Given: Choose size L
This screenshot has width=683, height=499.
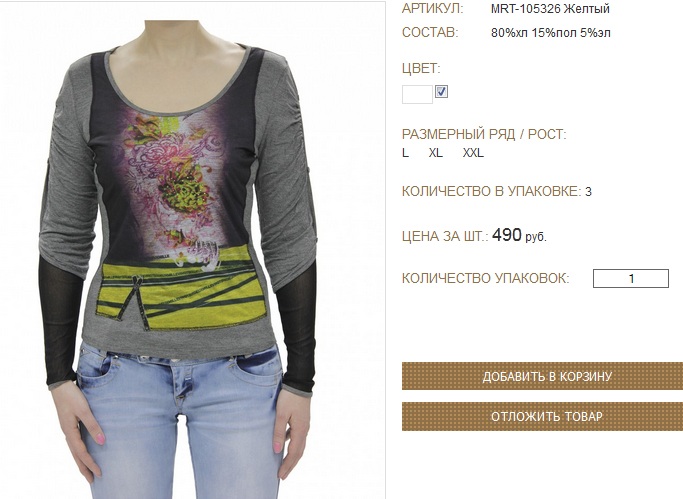Looking at the screenshot, I should point(406,153).
